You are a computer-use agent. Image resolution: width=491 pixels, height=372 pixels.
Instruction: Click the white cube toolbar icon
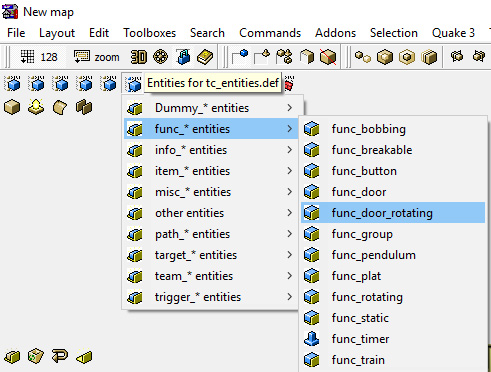[306, 57]
